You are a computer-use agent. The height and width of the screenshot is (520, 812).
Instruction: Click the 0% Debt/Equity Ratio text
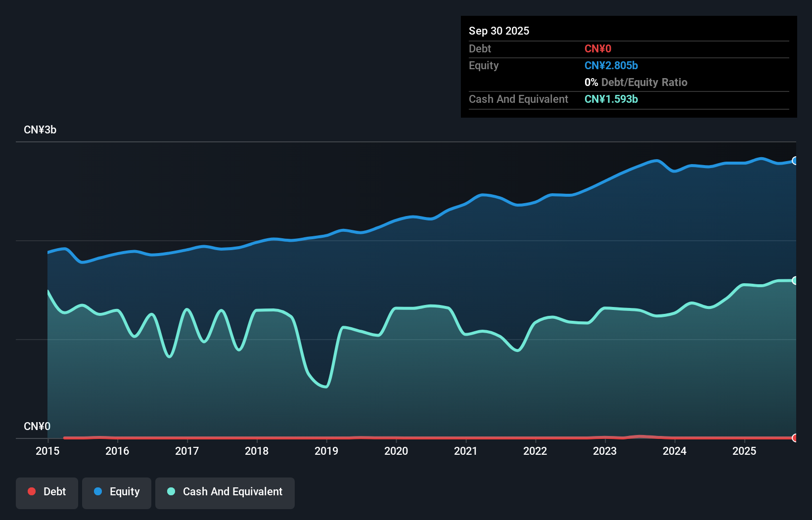[x=635, y=82]
